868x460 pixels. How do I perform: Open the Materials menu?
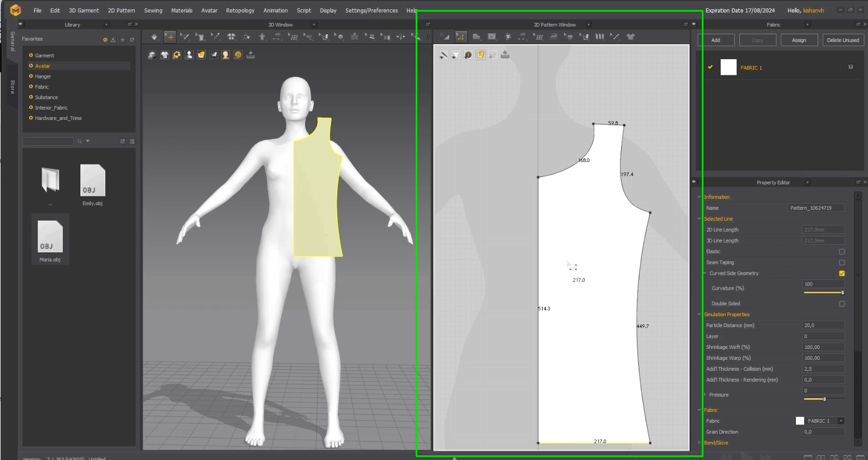182,10
